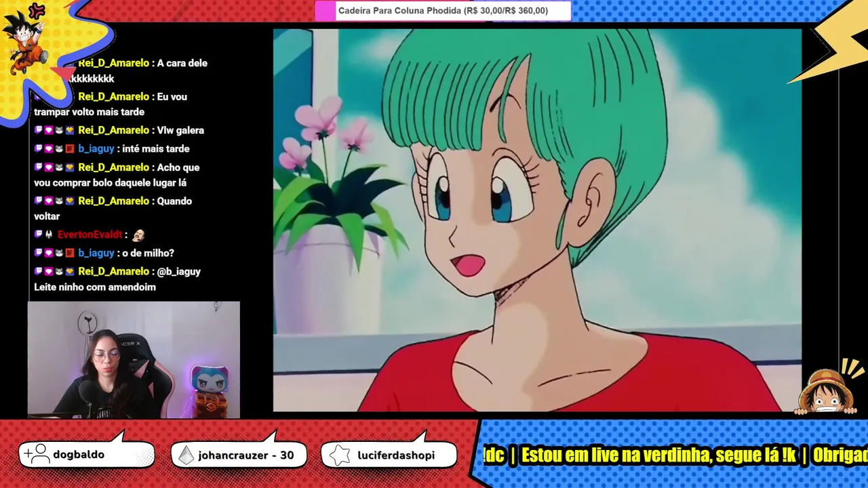Click the blue heart badge in the 'Acho que' row
868x488 pixels.
click(x=69, y=167)
